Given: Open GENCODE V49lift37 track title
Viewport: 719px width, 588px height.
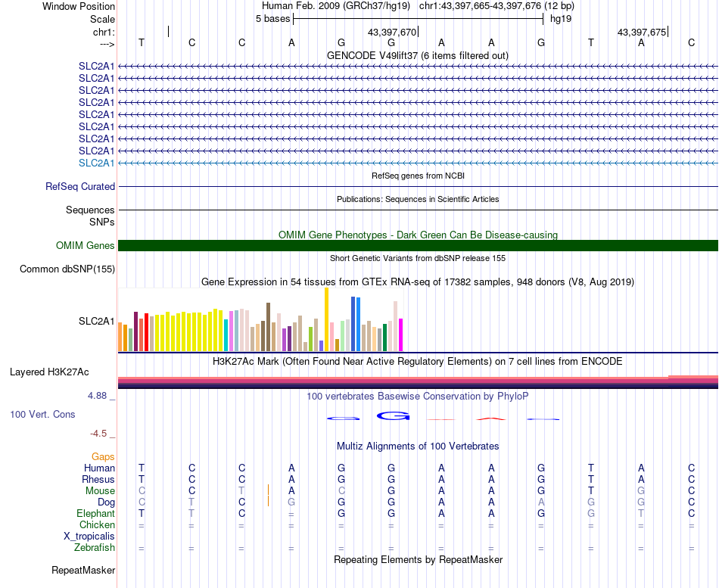Looking at the screenshot, I should pos(417,55).
